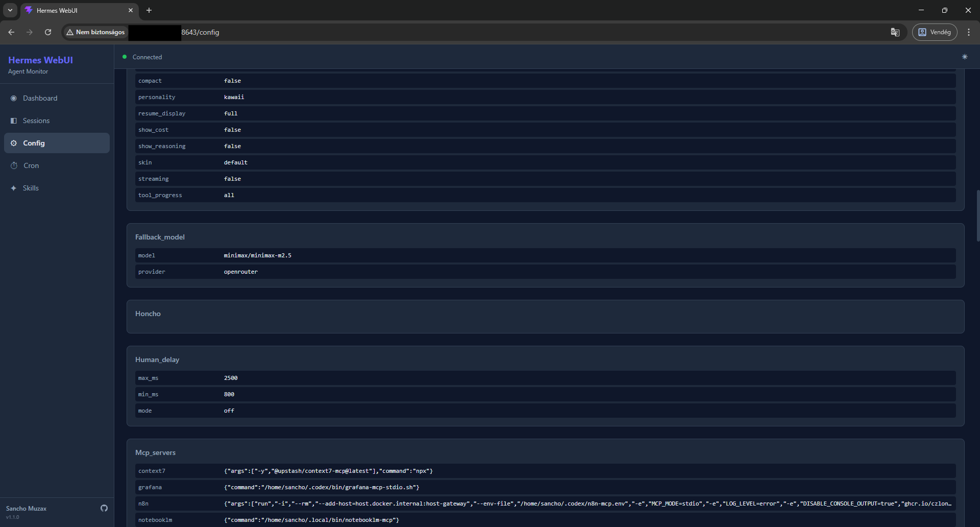Viewport: 980px width, 527px height.
Task: Open GitHub icon beside Sancho Muzax
Action: tap(104, 508)
